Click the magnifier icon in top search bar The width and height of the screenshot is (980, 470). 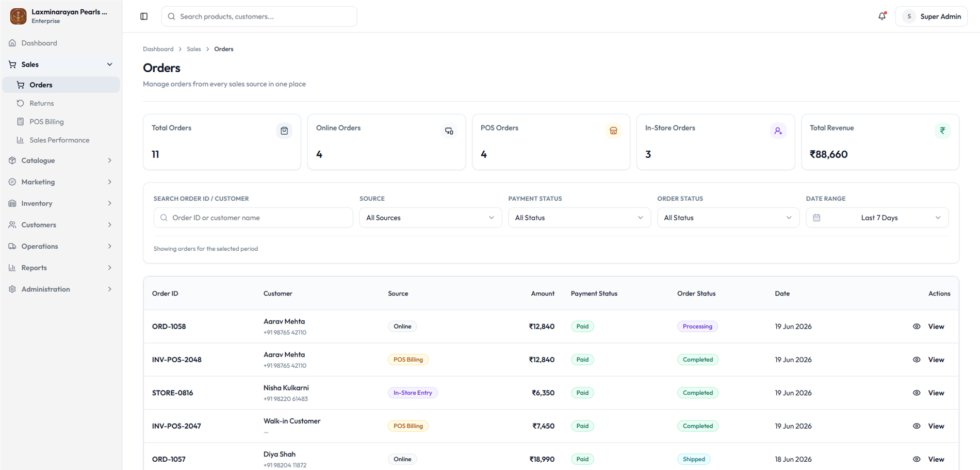pos(172,17)
